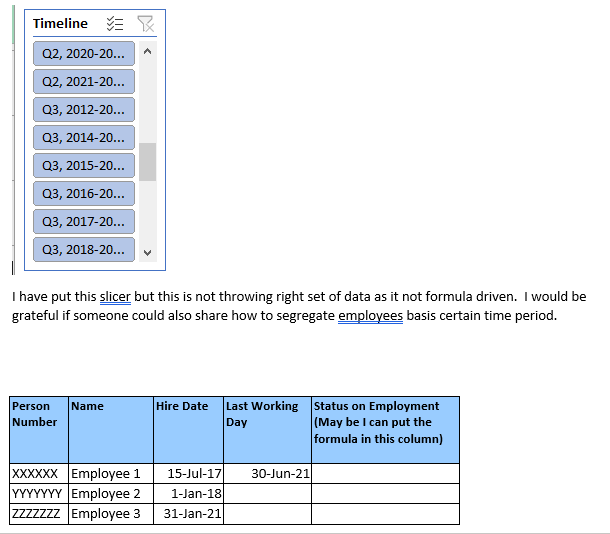Viewport: 610px width, 534px height.
Task: Select the Q2, 2021-20... slicer item
Action: click(84, 82)
